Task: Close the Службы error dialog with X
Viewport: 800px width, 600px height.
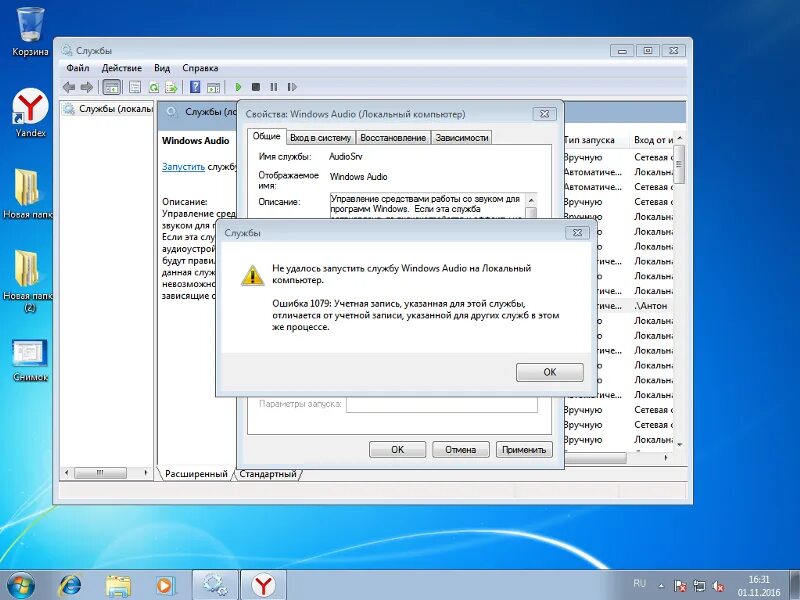Action: 577,233
